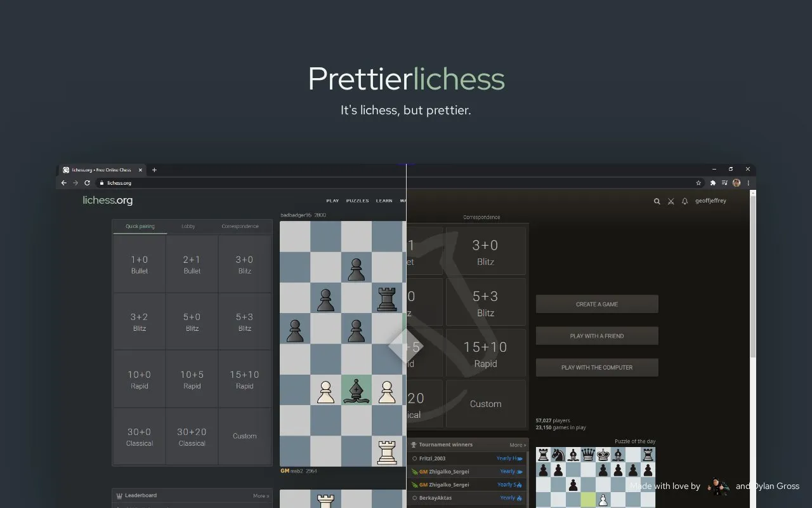Open lichess search magnifier icon
812x508 pixels.
coord(657,201)
